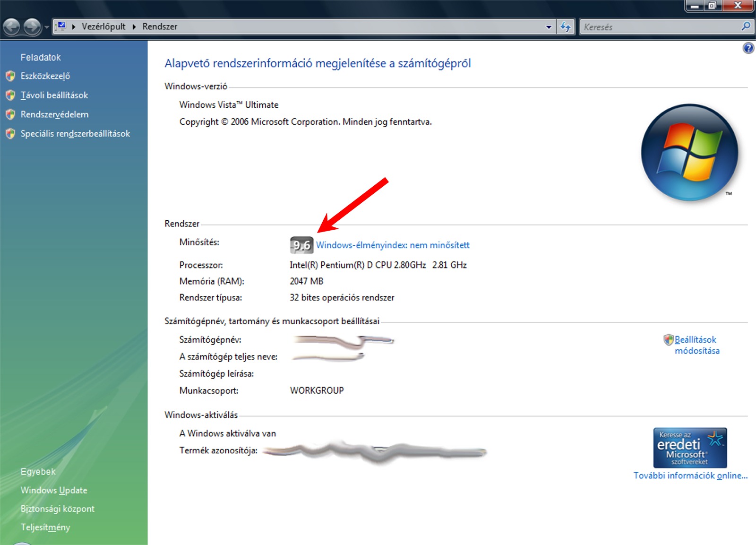Click the Processzor: label
The height and width of the screenshot is (545, 756).
201,265
